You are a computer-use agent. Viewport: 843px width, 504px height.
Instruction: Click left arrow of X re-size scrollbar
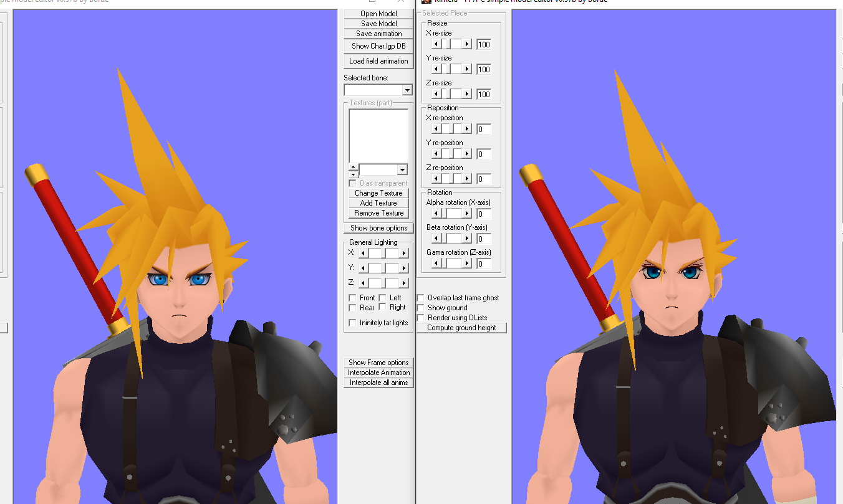[436, 44]
